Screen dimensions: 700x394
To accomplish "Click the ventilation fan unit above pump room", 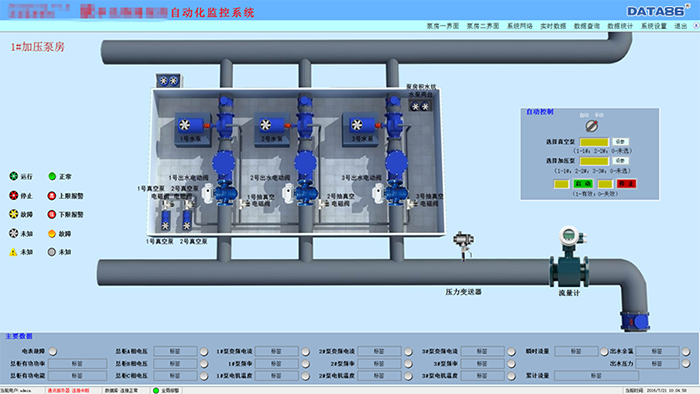I will (x=168, y=81).
